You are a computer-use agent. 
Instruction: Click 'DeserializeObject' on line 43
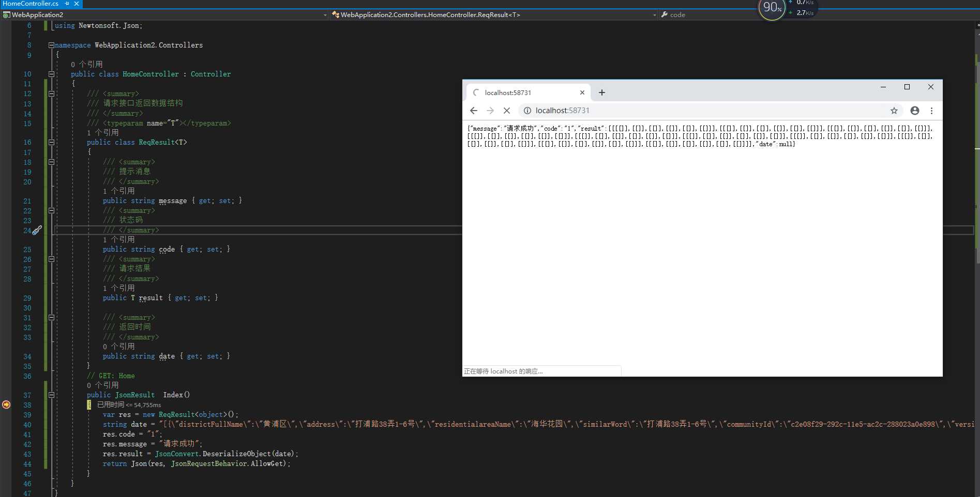coord(237,454)
